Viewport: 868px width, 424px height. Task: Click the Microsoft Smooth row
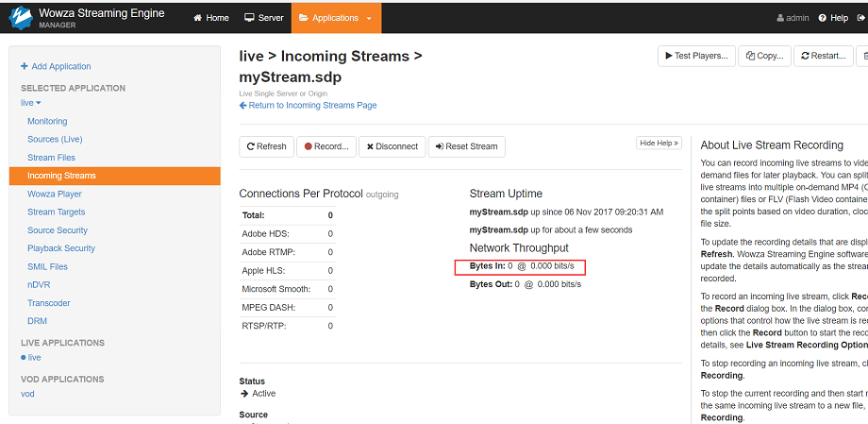pyautogui.click(x=288, y=289)
